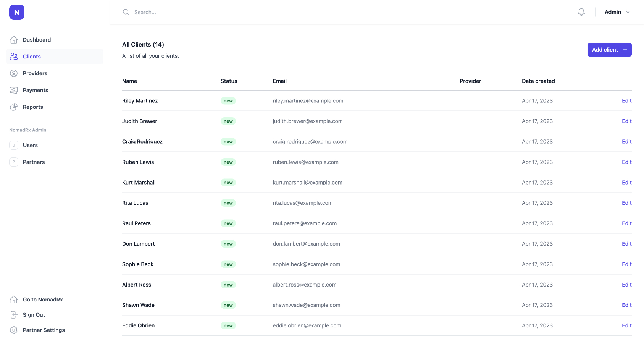Screen dimensions: 644x340
Task: Click Edit for Kurt Marshall
Action: point(626,183)
